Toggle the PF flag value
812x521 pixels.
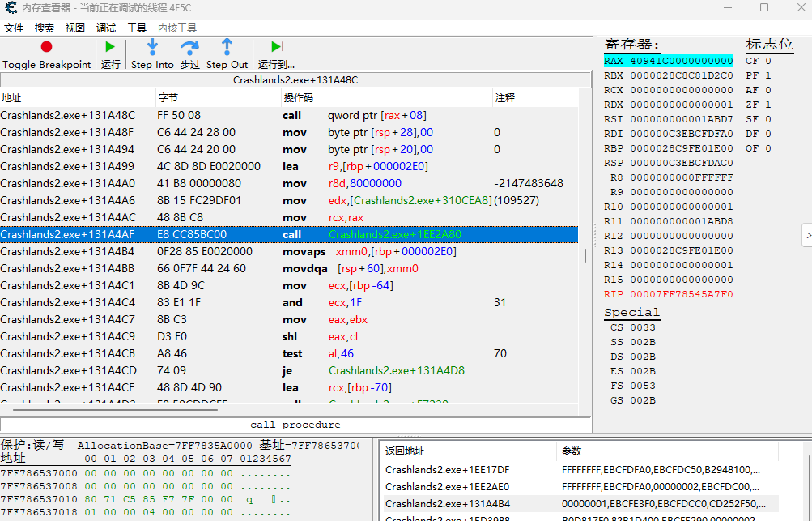click(768, 75)
